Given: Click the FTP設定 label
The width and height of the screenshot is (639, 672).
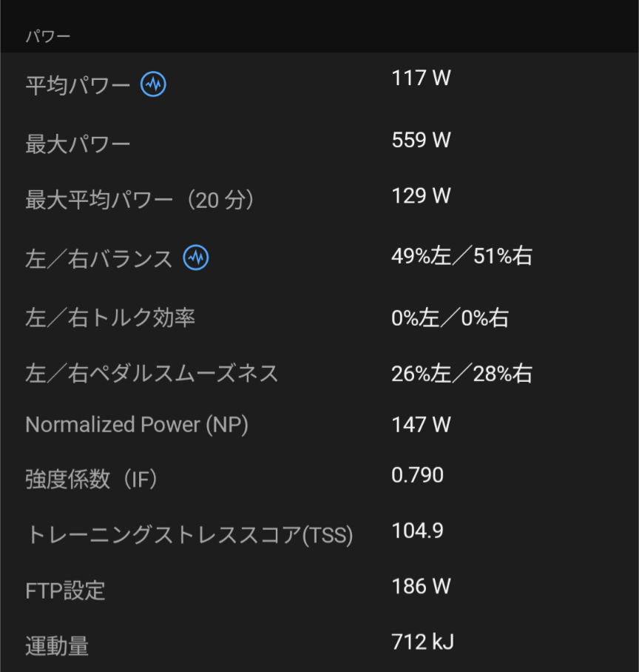Looking at the screenshot, I should click(x=65, y=591).
